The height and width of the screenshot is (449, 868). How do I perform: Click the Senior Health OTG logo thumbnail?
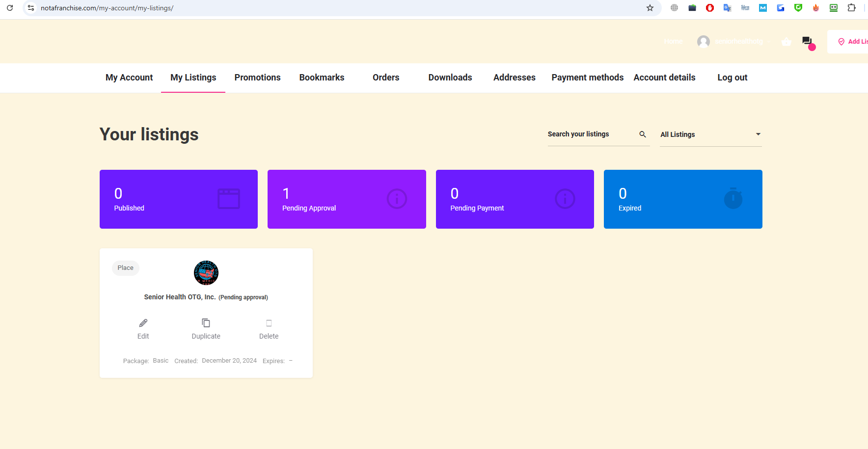[206, 273]
